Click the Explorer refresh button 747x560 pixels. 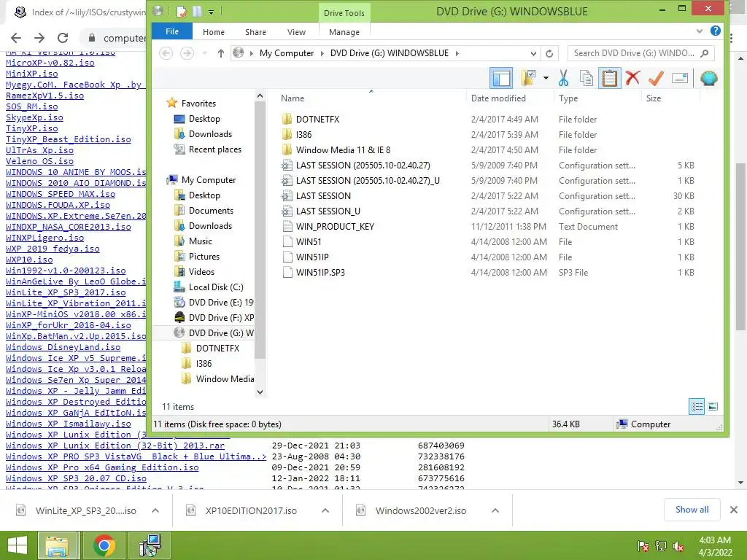click(549, 53)
